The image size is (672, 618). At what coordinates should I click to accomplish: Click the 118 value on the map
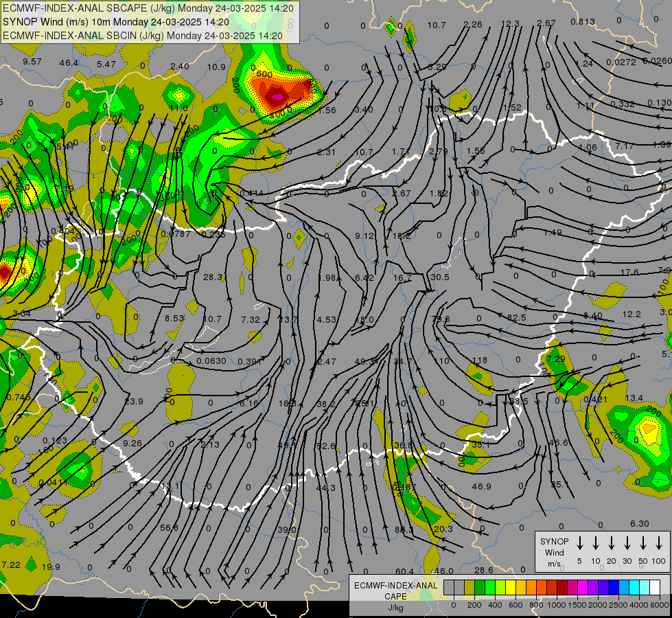coord(480,360)
